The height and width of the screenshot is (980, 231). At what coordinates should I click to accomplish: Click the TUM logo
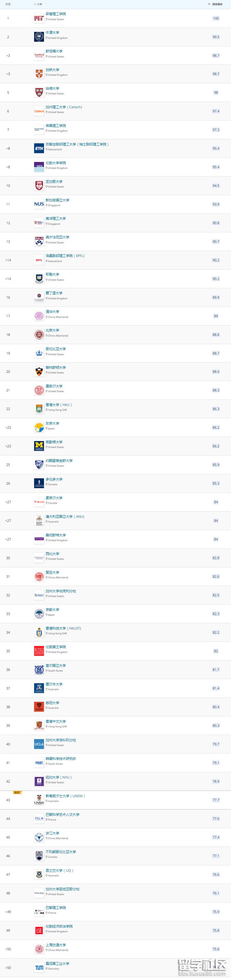(39, 967)
